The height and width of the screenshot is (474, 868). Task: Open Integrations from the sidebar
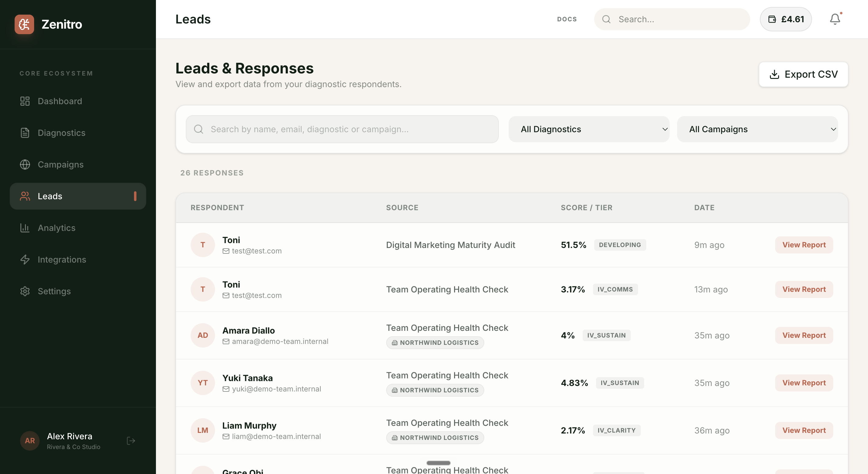pyautogui.click(x=78, y=260)
